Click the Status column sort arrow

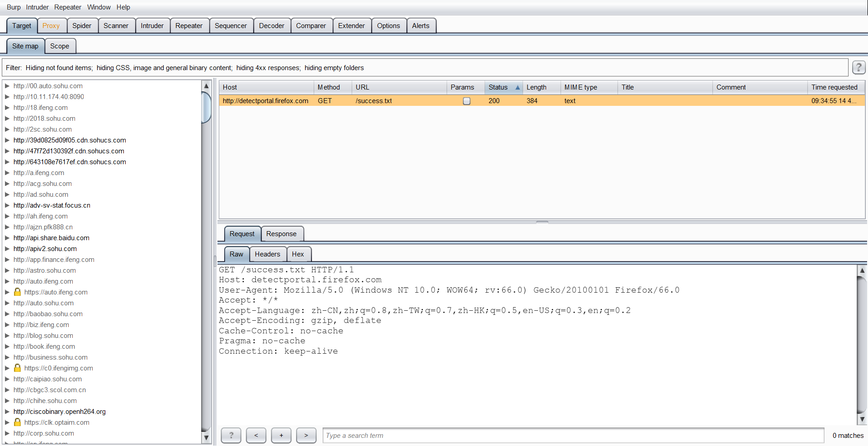click(518, 87)
